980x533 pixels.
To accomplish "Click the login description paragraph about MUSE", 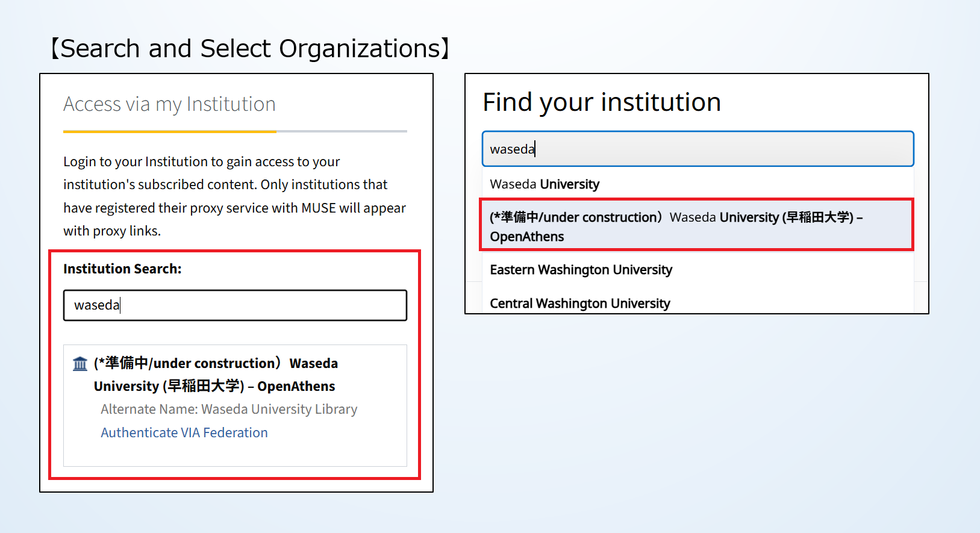I will tap(234, 185).
